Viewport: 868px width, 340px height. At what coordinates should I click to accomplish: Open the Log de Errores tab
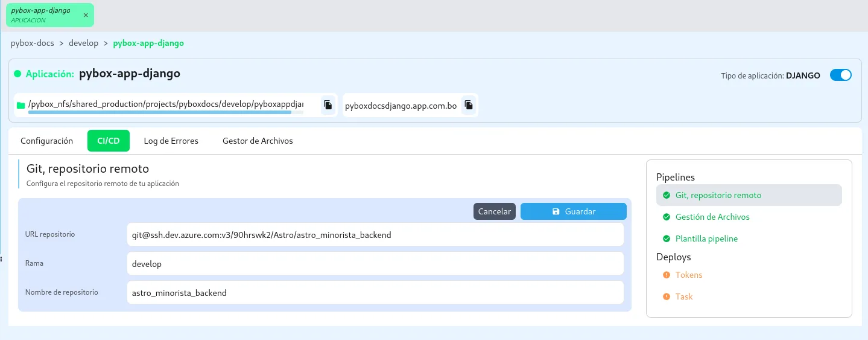click(x=171, y=141)
